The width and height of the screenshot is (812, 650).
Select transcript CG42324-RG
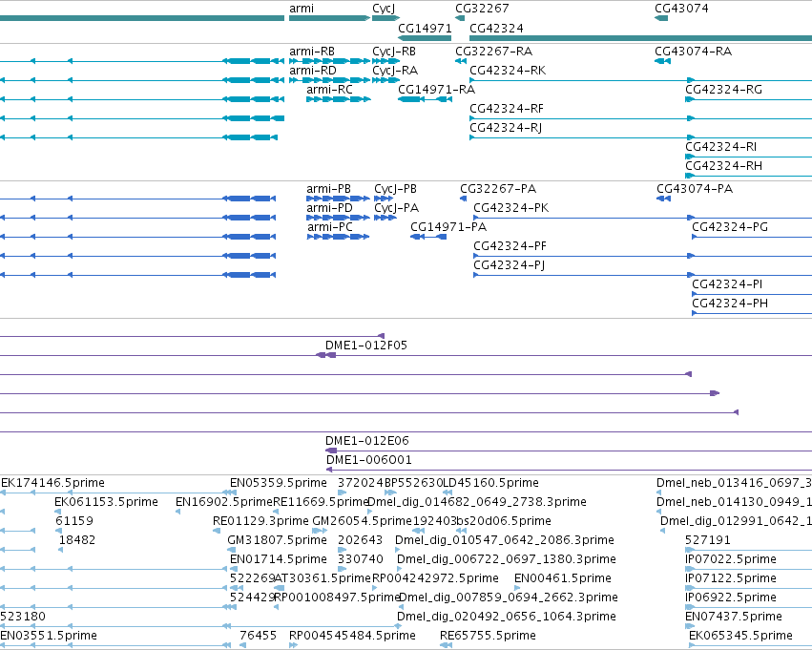pos(748,99)
